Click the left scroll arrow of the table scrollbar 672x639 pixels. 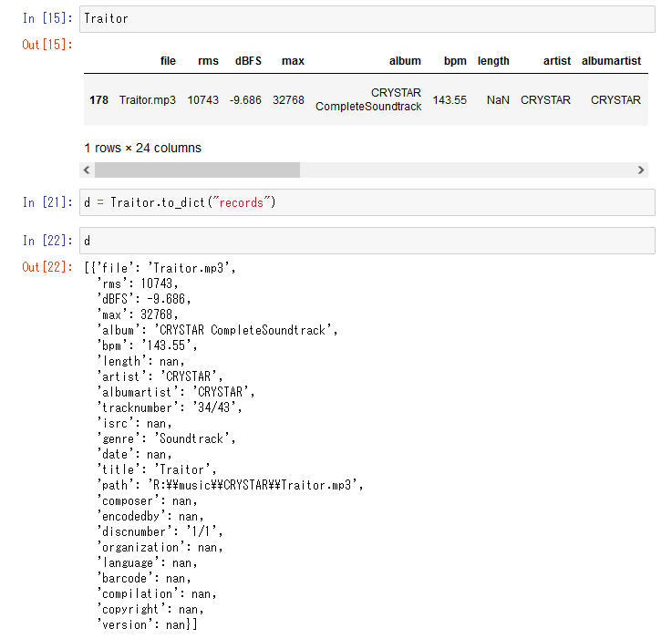[87, 170]
